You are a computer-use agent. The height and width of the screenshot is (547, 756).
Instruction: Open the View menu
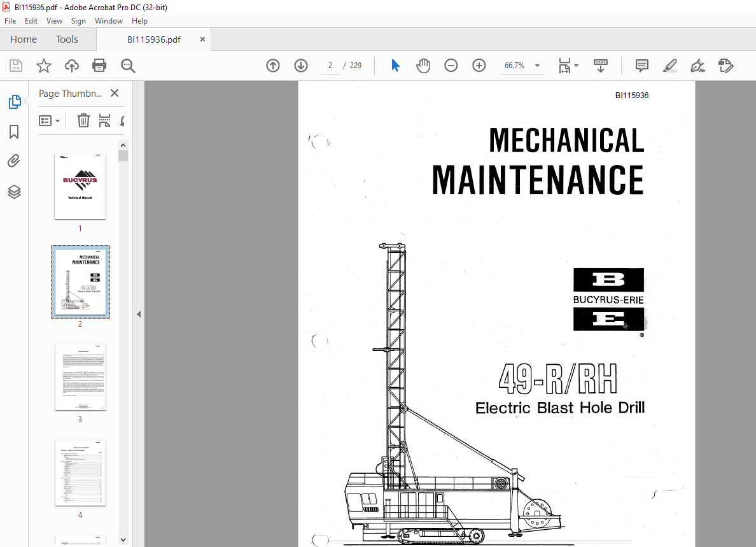[54, 21]
